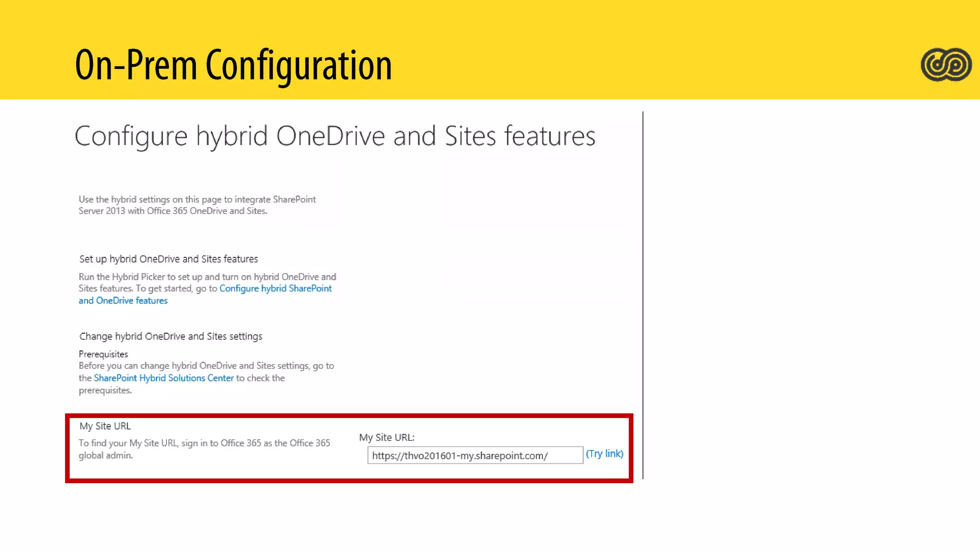Image resolution: width=980 pixels, height=551 pixels.
Task: Click the red highlight box border
Action: [x=349, y=416]
